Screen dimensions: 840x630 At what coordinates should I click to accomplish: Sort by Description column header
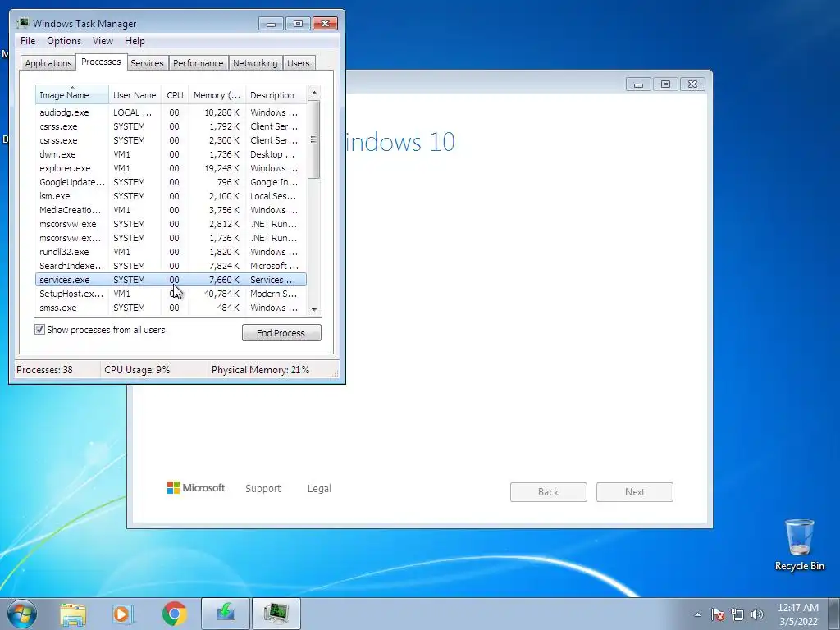coord(276,95)
